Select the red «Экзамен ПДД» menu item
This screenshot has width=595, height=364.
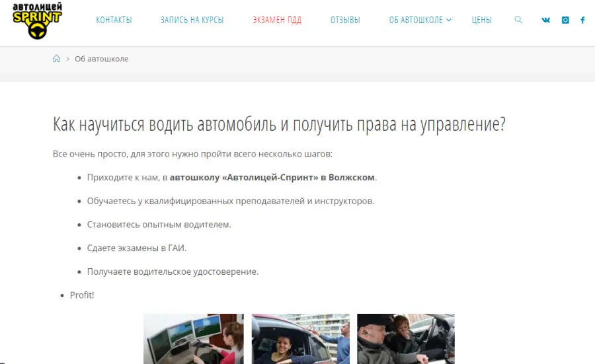coord(276,20)
